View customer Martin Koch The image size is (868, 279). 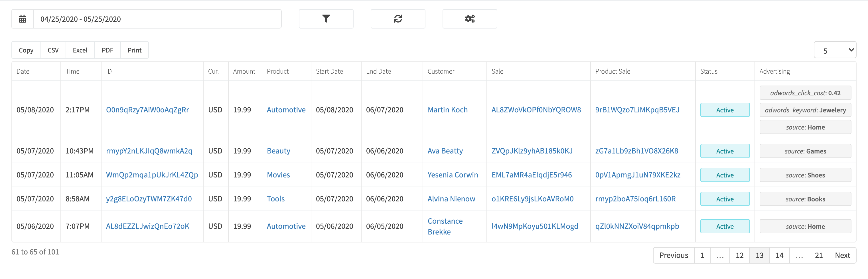[x=447, y=110]
